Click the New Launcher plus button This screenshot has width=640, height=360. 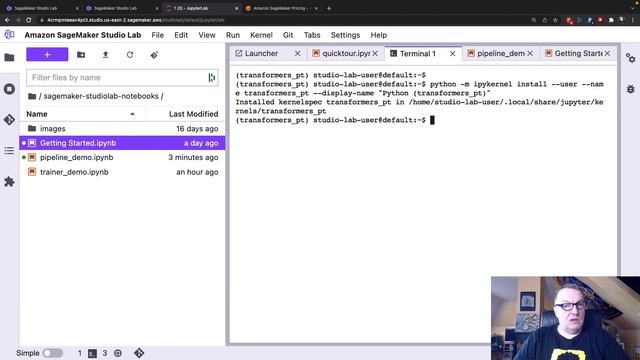(x=47, y=54)
